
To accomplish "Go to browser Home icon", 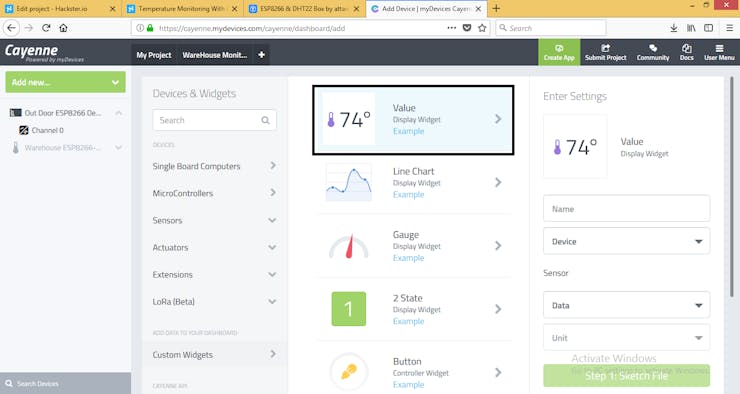I will (63, 28).
